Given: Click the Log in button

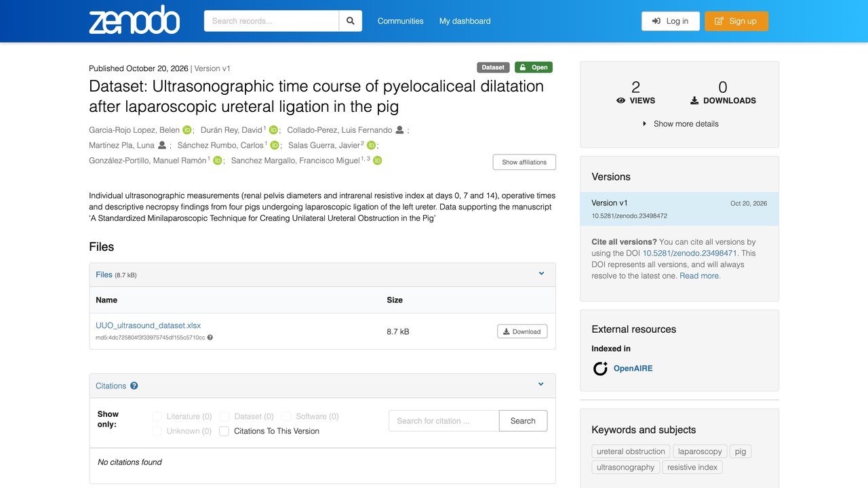Looking at the screenshot, I should click(671, 21).
